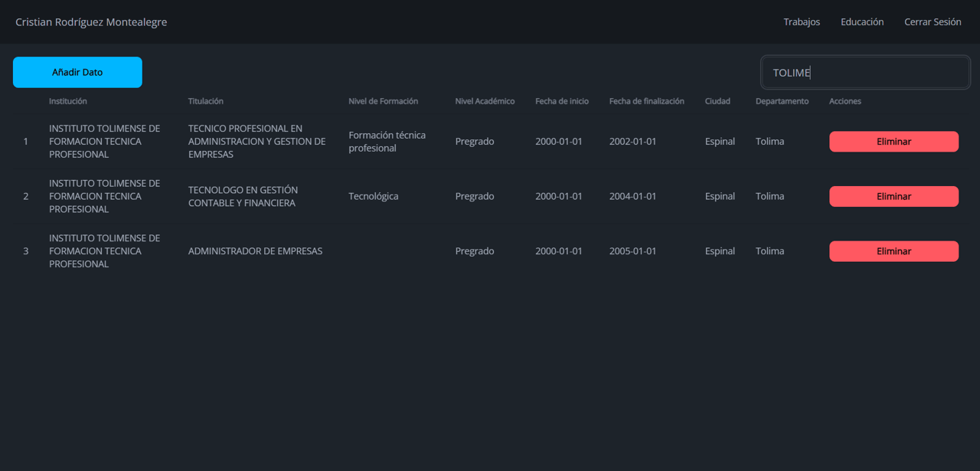980x471 pixels.
Task: Click Espinal in the ADMINISTRADOR DE EMPRESAS row
Action: click(720, 251)
